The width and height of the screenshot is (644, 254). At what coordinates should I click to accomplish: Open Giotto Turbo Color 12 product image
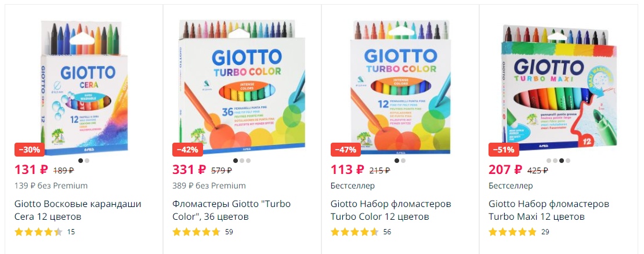tap(400, 88)
